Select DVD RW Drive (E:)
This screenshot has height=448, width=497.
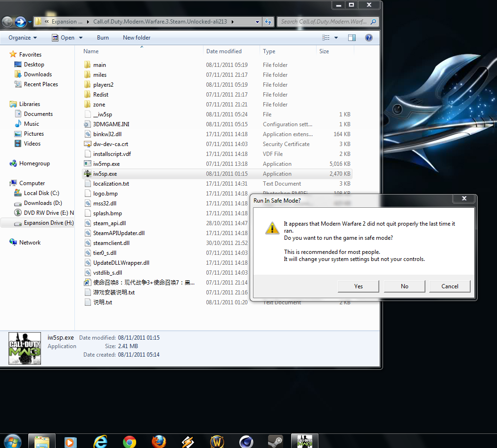44,213
